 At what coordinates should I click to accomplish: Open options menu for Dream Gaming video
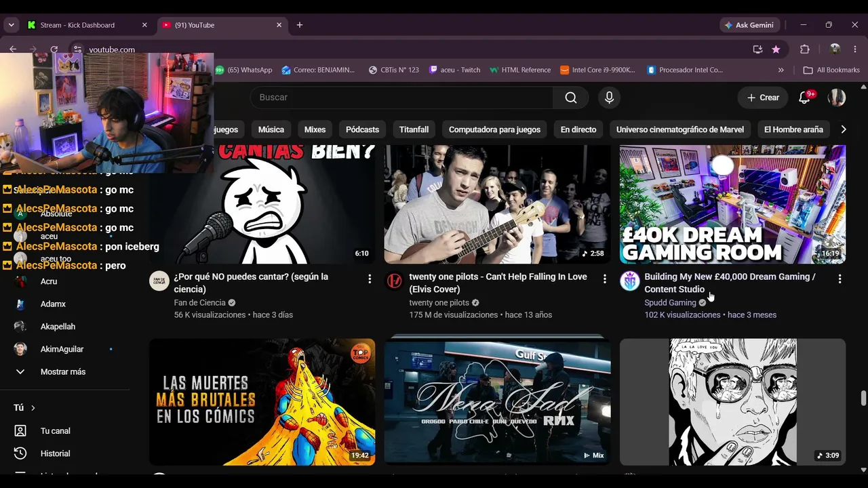(840, 279)
